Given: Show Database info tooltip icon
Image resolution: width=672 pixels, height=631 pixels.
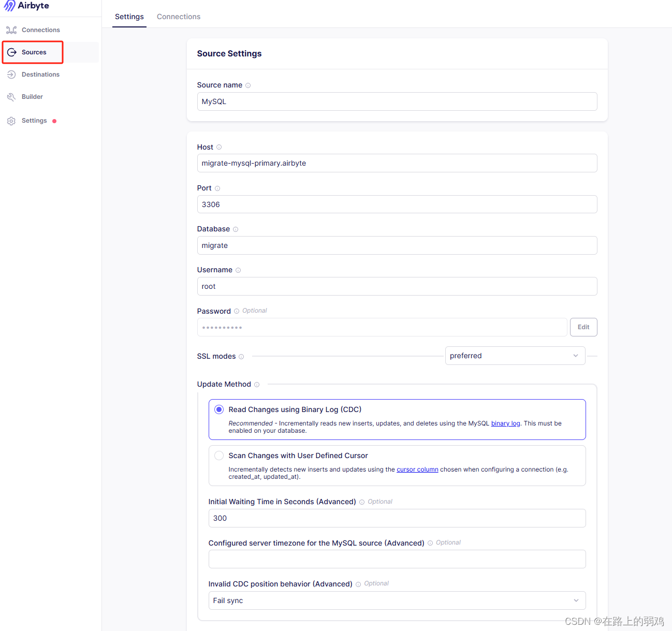Looking at the screenshot, I should pos(236,229).
